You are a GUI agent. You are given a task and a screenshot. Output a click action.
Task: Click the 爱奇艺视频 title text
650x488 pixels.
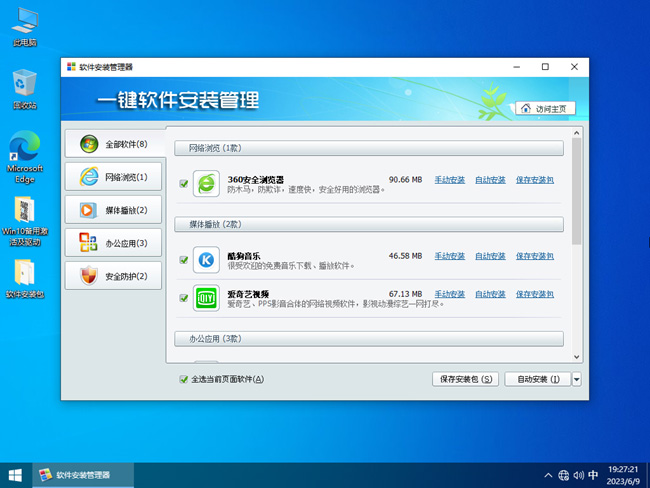[x=248, y=294]
